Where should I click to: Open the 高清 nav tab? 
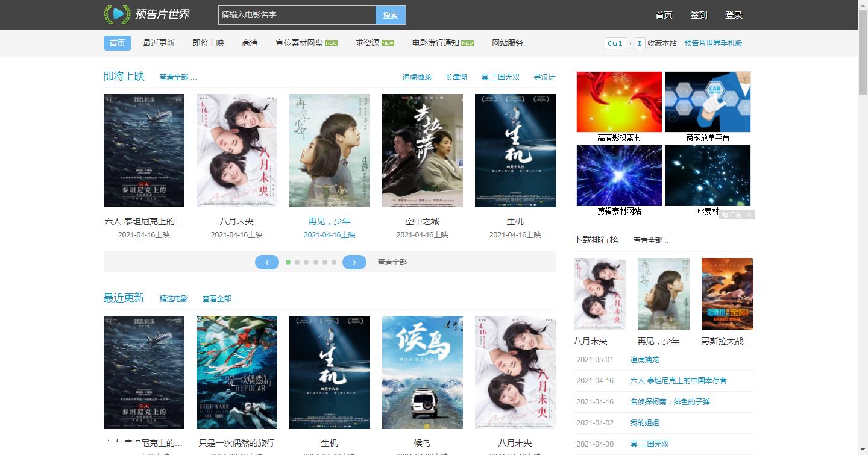point(250,43)
